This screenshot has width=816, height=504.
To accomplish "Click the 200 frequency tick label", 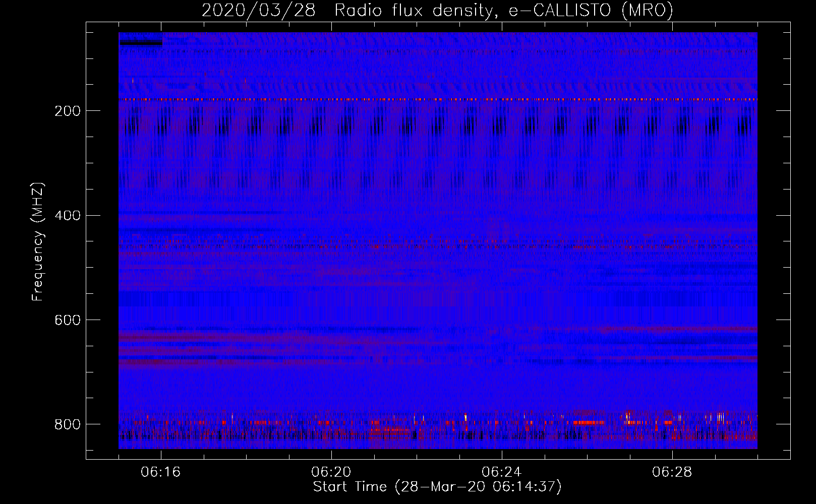I will pos(68,111).
